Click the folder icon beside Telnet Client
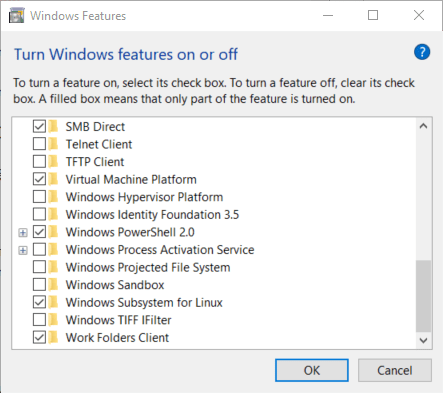Screen dimensions: 443x393 point(53,144)
